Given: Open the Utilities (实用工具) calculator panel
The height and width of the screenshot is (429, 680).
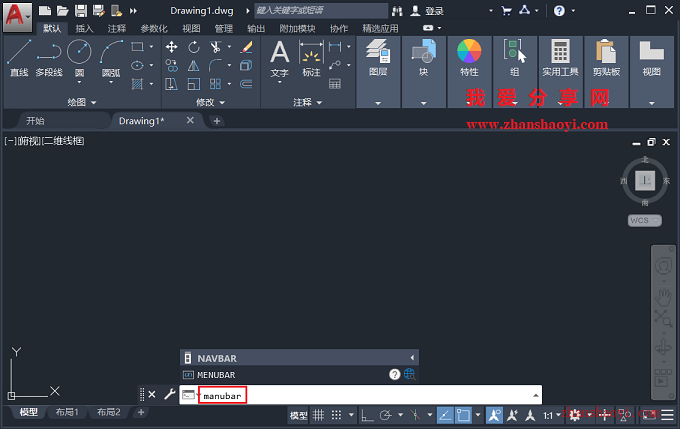Looking at the screenshot, I should 560,72.
